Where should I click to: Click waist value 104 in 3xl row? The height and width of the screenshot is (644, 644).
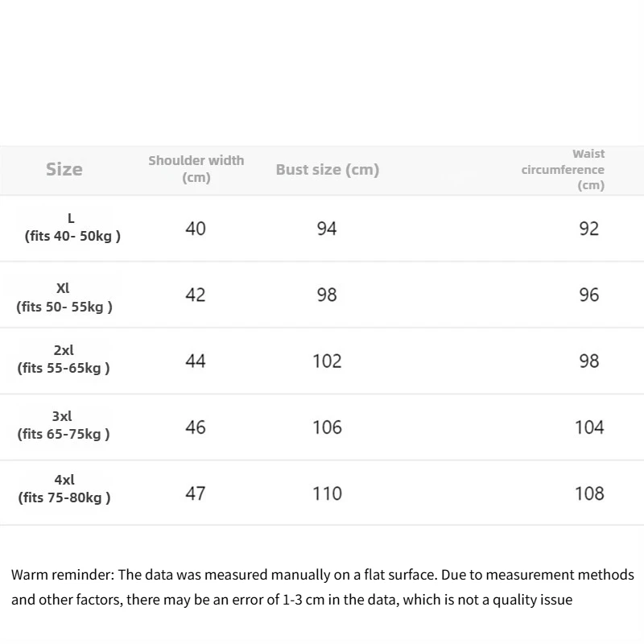click(589, 427)
